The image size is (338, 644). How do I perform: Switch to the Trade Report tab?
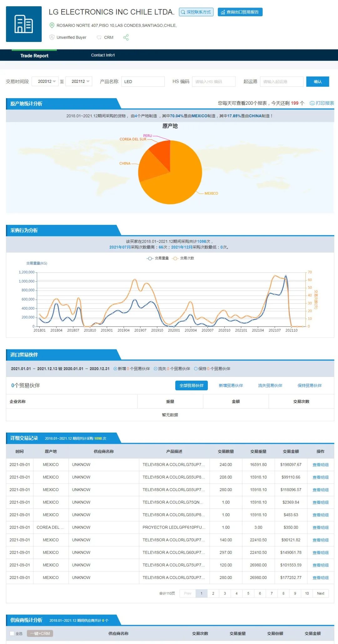34,56
